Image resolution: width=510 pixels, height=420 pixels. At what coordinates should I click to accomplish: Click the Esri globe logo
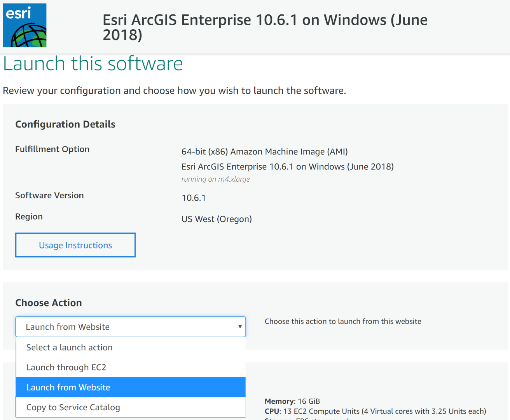[24, 25]
